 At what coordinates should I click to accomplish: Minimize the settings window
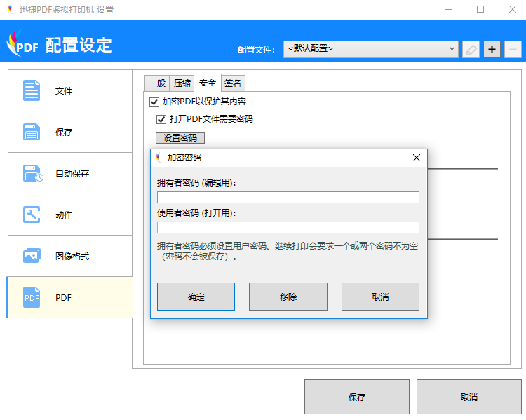click(449, 9)
